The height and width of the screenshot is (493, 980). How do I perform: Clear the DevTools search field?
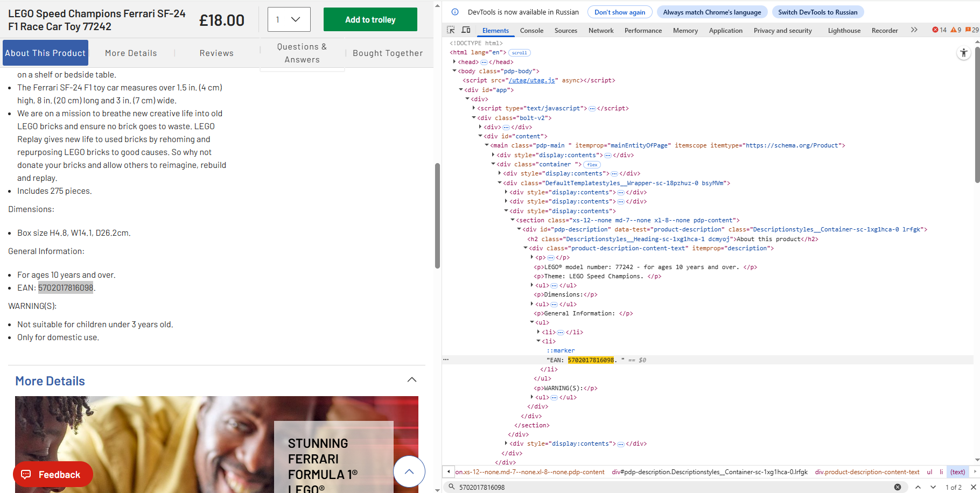pyautogui.click(x=898, y=487)
